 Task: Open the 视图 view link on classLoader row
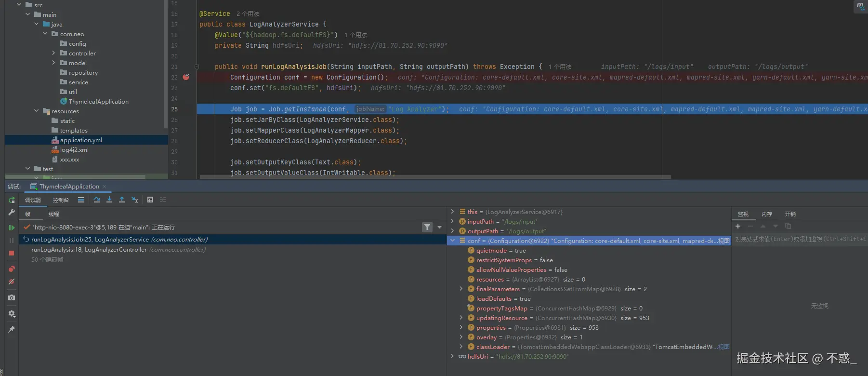pos(724,347)
